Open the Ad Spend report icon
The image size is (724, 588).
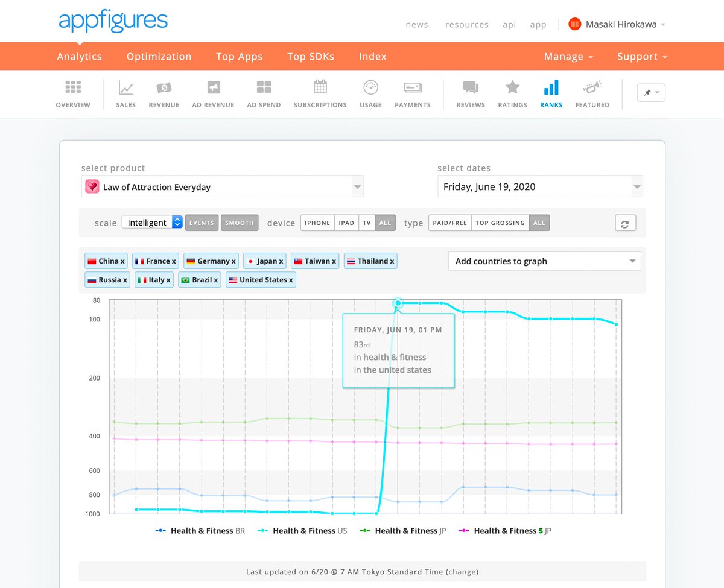tap(264, 87)
